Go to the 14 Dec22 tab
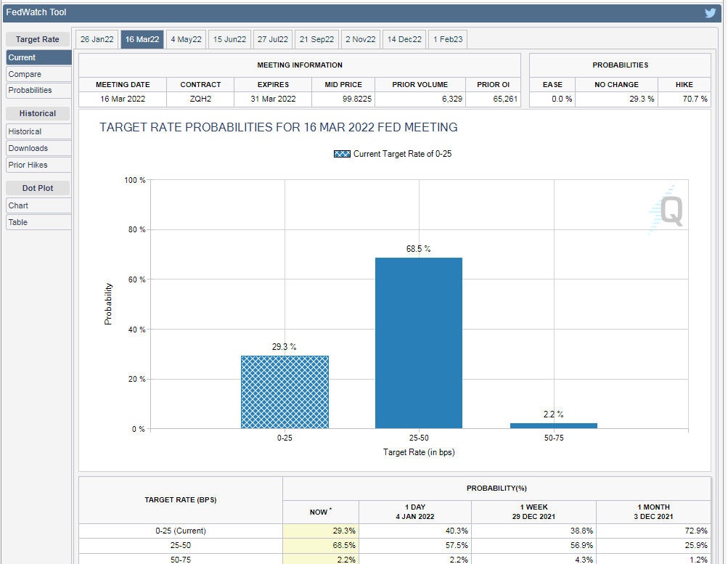728x564 pixels. [404, 39]
